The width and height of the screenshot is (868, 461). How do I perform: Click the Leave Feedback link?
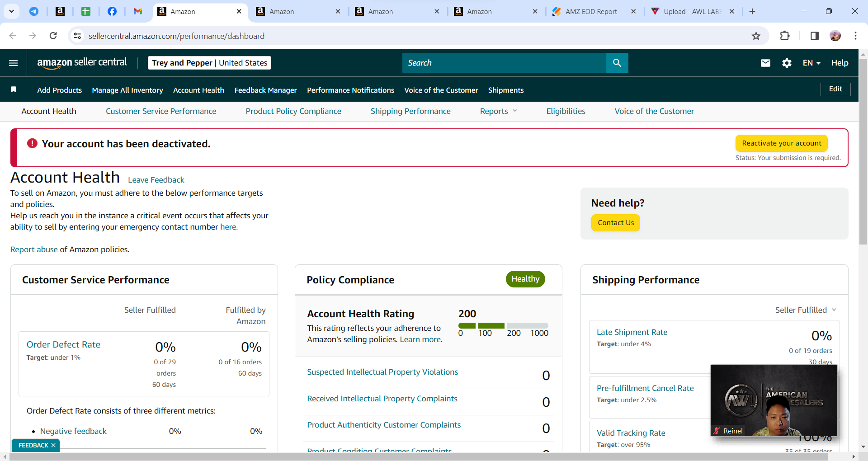tap(156, 180)
